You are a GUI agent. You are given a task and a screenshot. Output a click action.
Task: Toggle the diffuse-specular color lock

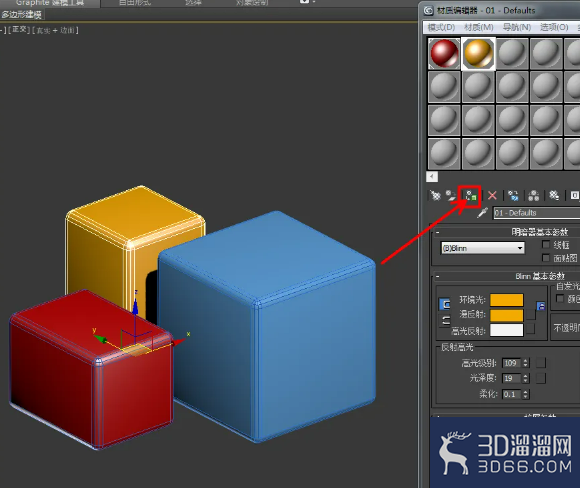point(444,320)
